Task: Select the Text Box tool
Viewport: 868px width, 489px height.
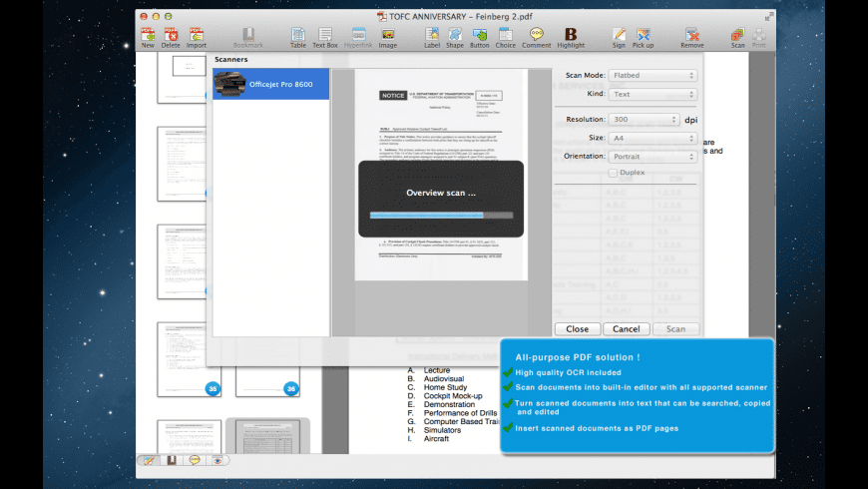Action: (325, 38)
